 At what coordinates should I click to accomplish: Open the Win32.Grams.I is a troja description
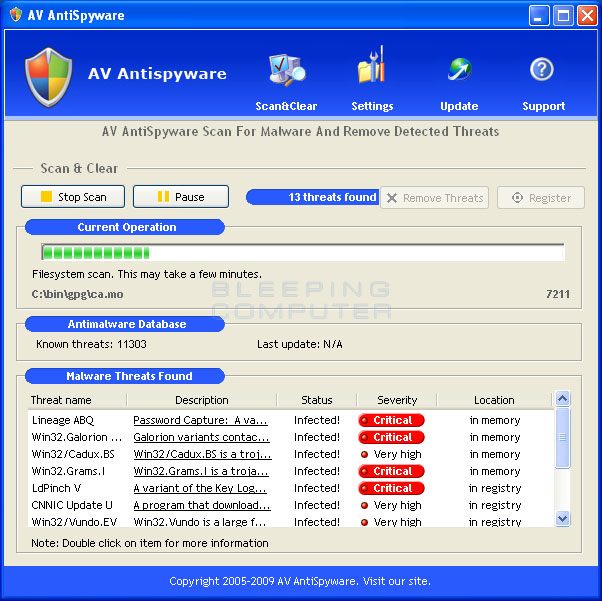[201, 471]
